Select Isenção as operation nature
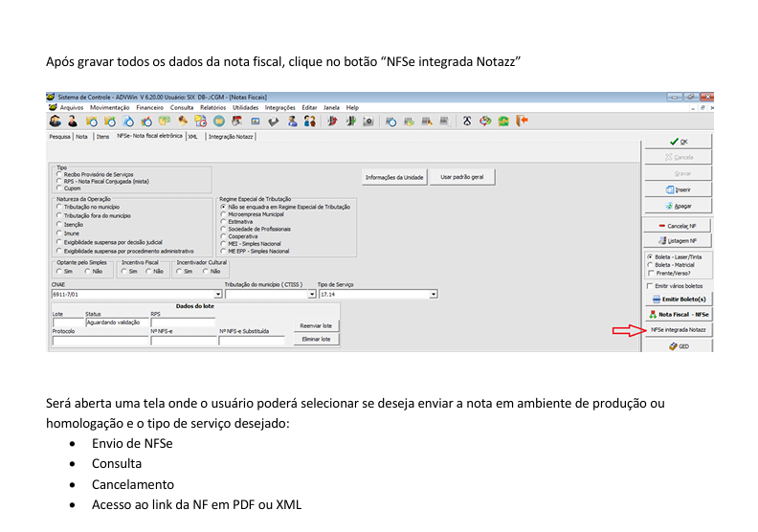This screenshot has width=758, height=532. click(x=59, y=224)
